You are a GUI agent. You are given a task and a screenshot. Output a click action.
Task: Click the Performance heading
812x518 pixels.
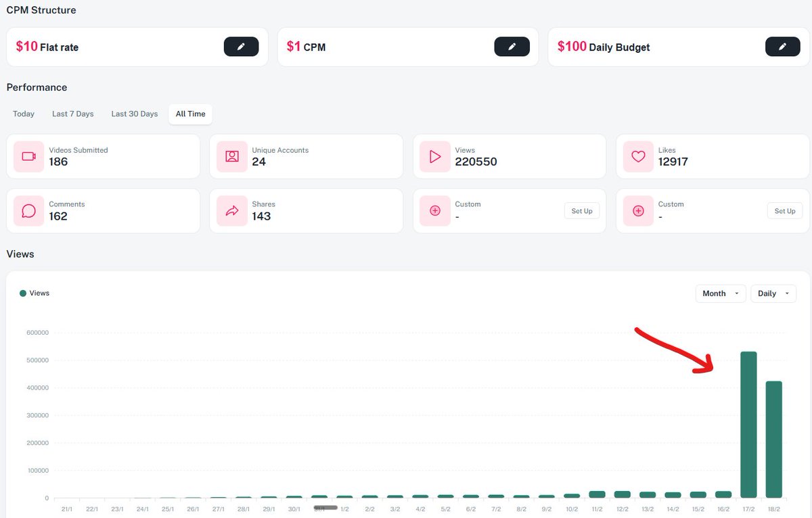pos(37,87)
